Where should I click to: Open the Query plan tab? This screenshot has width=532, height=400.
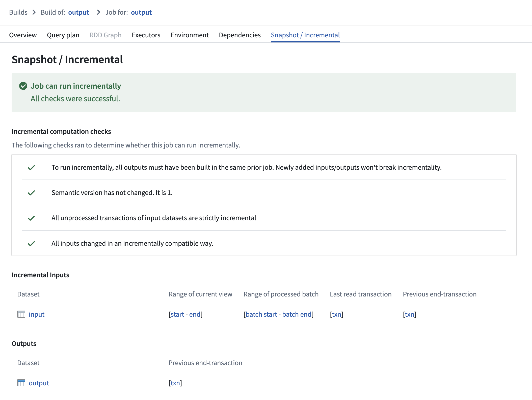pos(63,35)
